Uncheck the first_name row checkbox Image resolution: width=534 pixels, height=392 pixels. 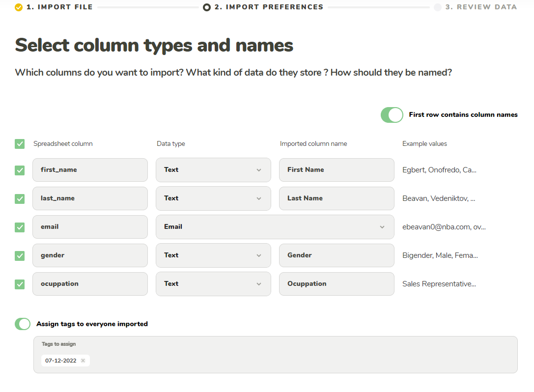20,170
